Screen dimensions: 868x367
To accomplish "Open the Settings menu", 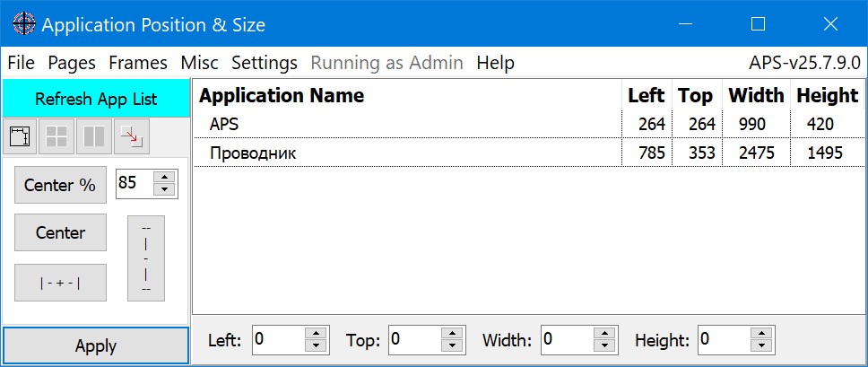I will point(265,63).
